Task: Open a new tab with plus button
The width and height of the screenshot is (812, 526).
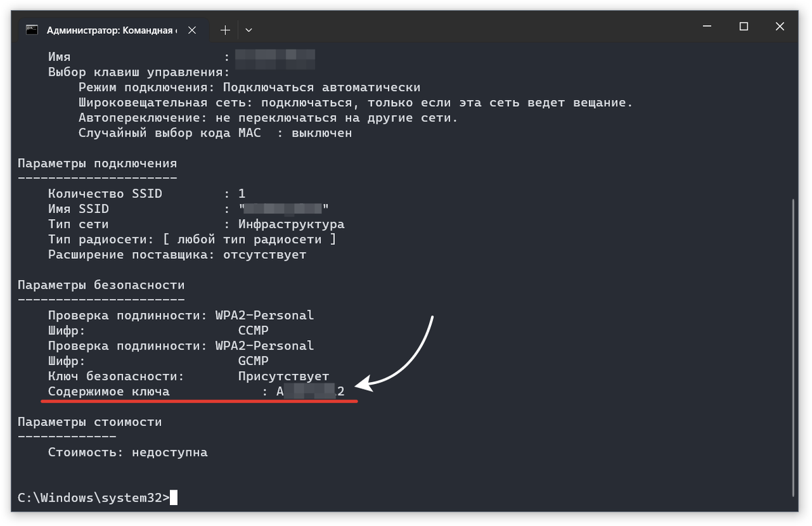Action: click(225, 30)
